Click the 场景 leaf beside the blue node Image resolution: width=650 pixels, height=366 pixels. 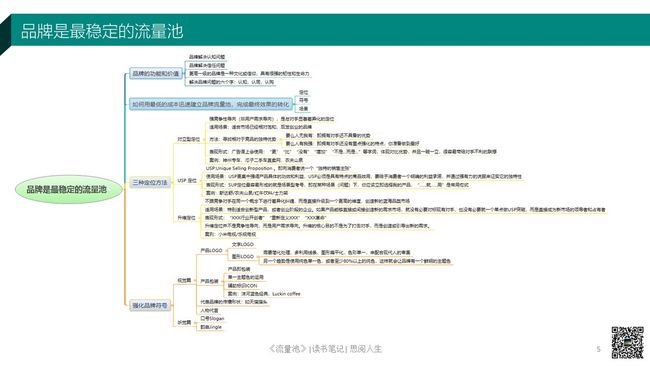[303, 109]
